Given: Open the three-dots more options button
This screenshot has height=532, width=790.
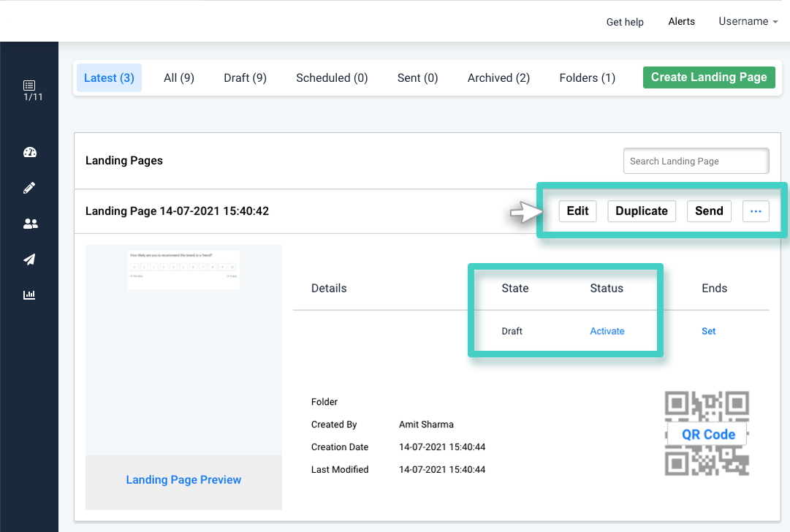Looking at the screenshot, I should tap(756, 211).
